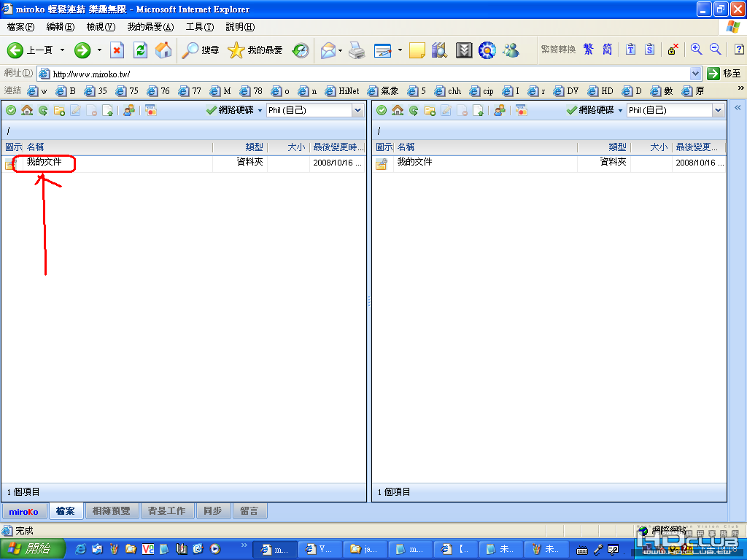747x560 pixels.
Task: Open the users sharing icon in right panel
Action: [499, 111]
